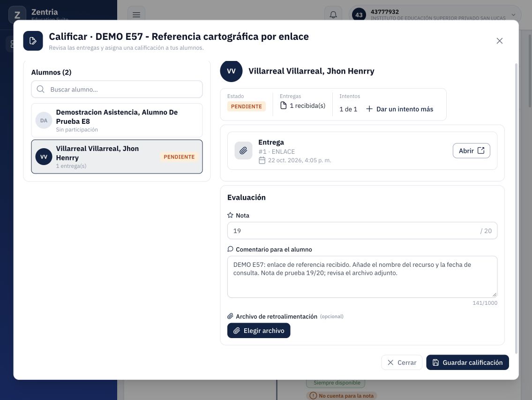Click the Cerrar button

tap(402, 362)
